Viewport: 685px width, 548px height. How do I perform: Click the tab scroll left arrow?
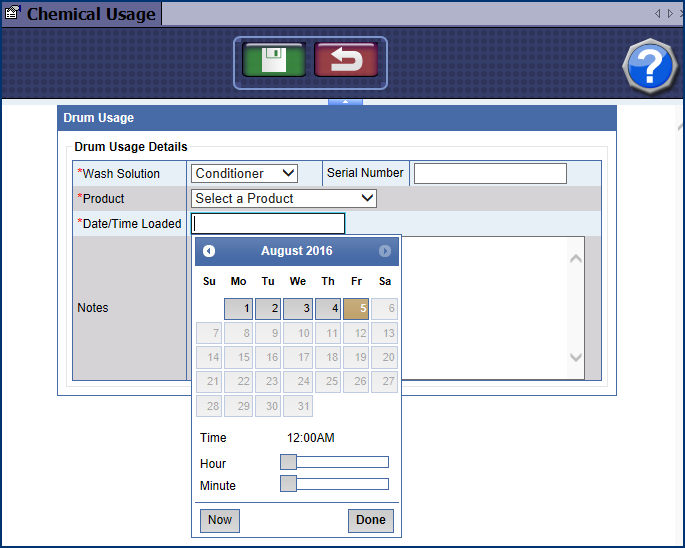click(657, 13)
